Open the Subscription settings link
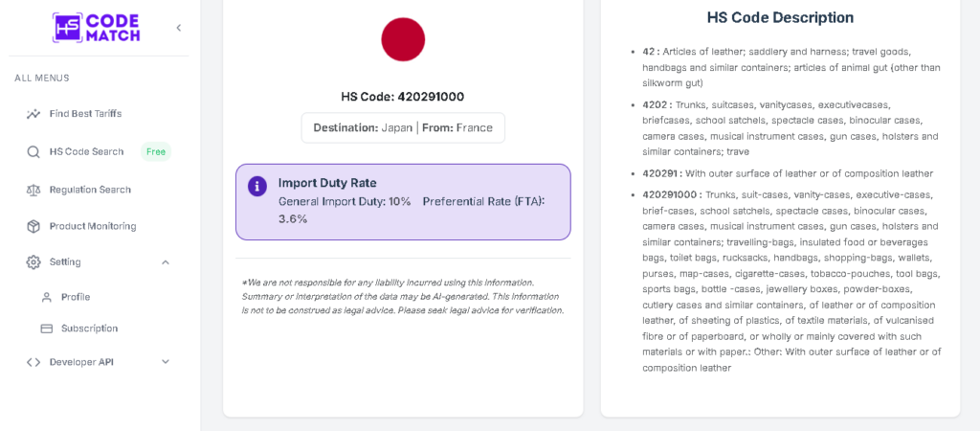980x431 pixels. pyautogui.click(x=89, y=329)
